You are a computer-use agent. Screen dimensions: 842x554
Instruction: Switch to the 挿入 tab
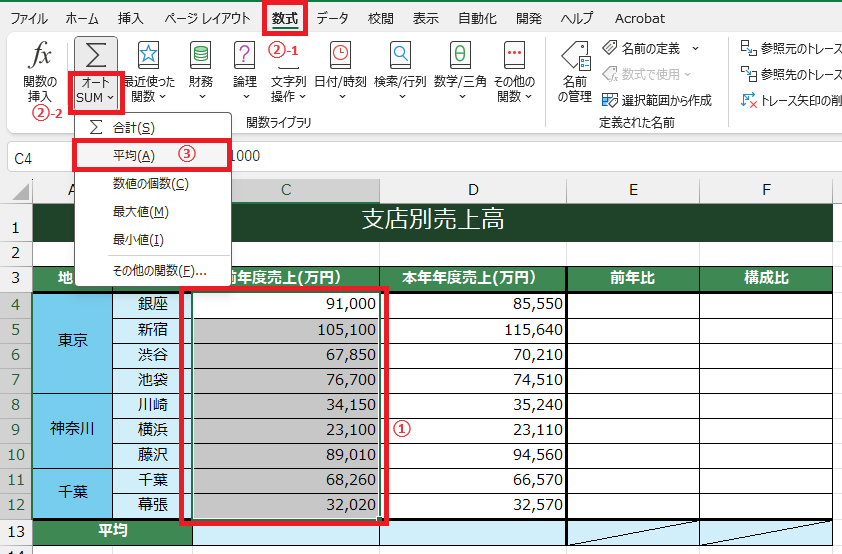pyautogui.click(x=130, y=18)
